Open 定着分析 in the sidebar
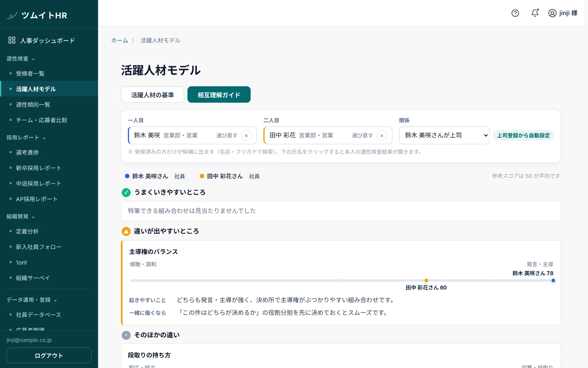The height and width of the screenshot is (368, 588). click(x=49, y=231)
